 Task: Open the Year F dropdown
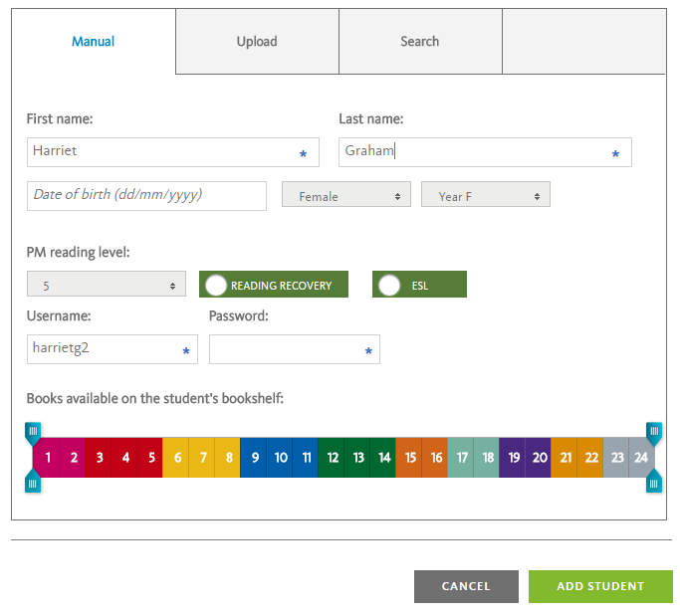tap(486, 194)
